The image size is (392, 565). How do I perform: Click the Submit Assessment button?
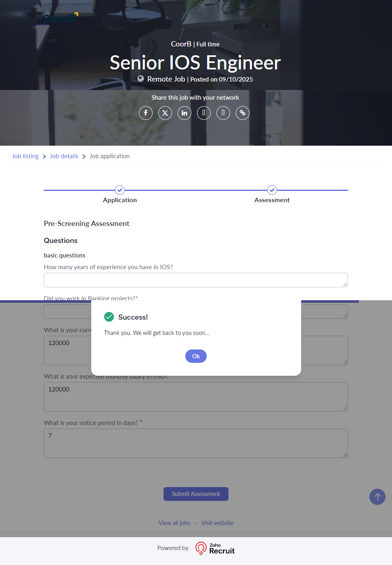pos(196,494)
